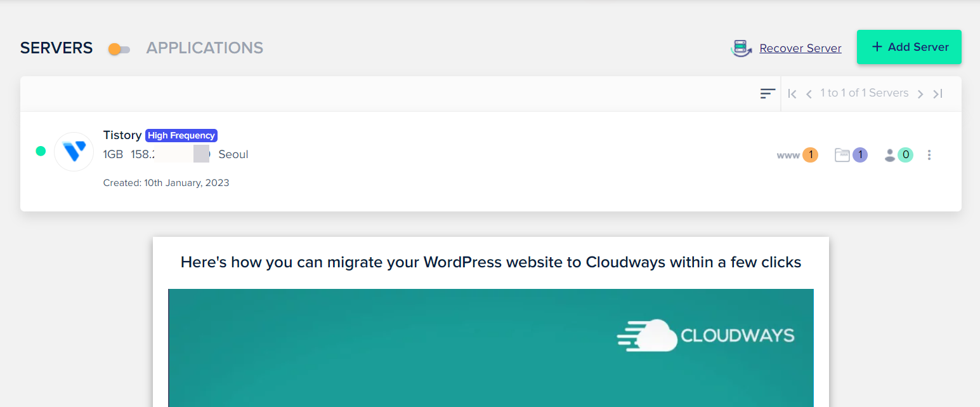
Task: Click the Add Server button
Action: [x=909, y=47]
